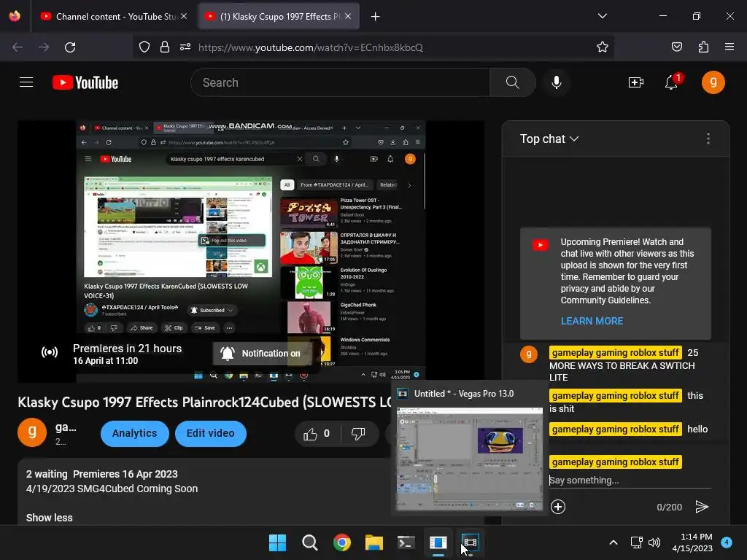Open the Windows Start menu
Image resolution: width=747 pixels, height=560 pixels.
click(277, 542)
